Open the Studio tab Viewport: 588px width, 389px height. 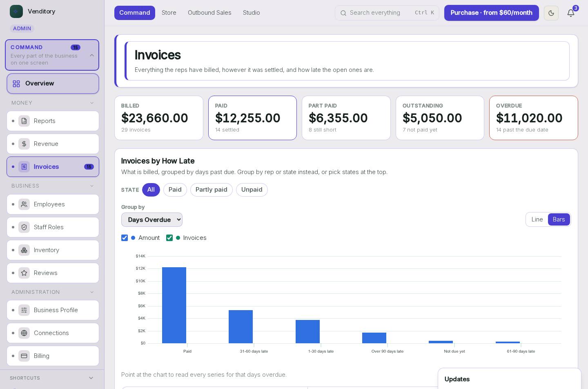252,13
